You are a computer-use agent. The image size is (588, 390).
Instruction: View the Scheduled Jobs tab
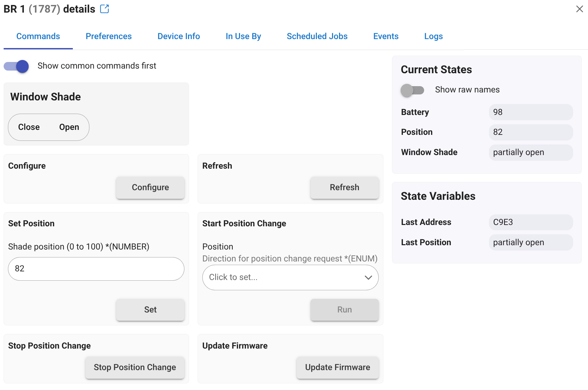tap(317, 36)
